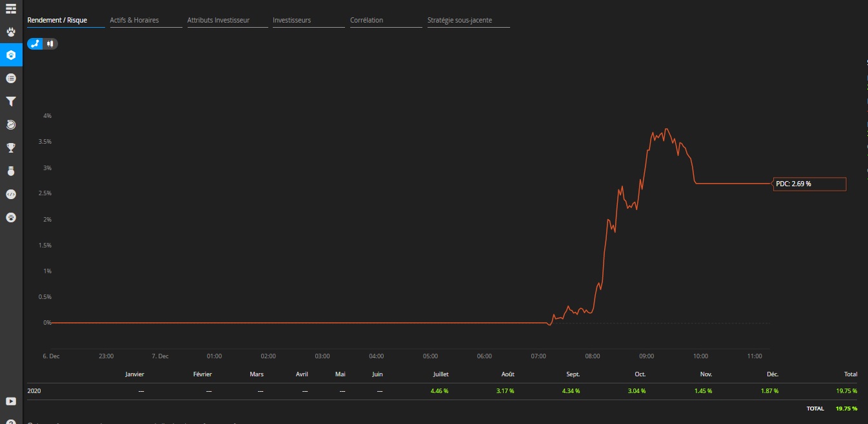Open the YouTube video icon in sidebar
This screenshot has height=424, width=868.
point(11,401)
